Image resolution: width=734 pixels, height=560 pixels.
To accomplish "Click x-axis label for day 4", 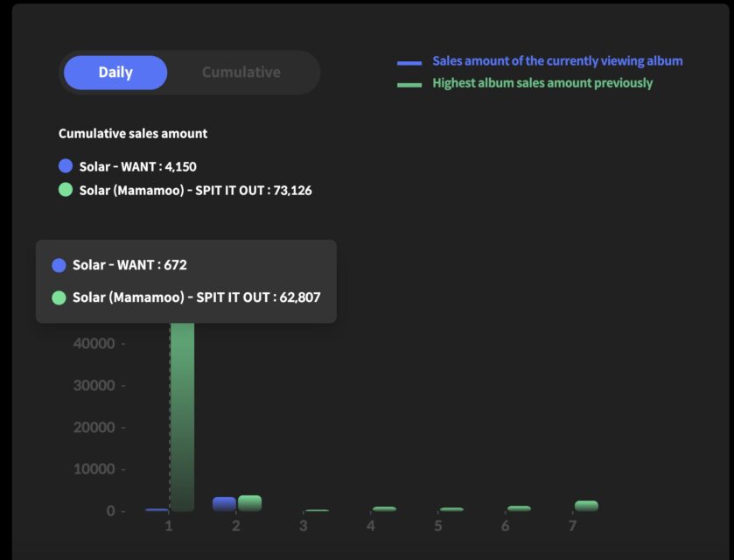I will click(371, 526).
